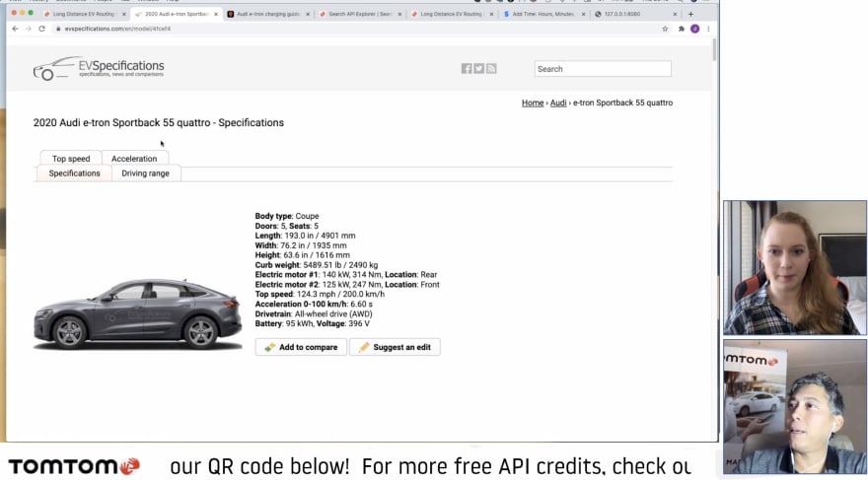This screenshot has height=480, width=868.
Task: Go back with the browser back arrow
Action: [15, 29]
